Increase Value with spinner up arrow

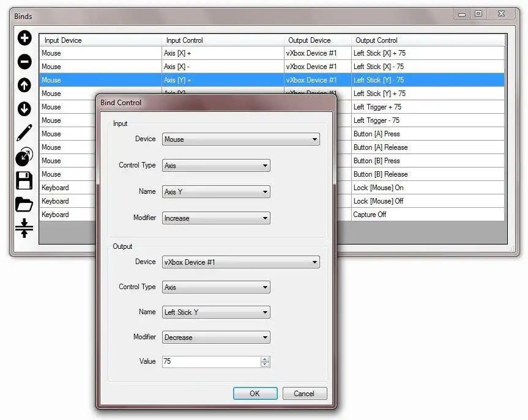(x=265, y=359)
